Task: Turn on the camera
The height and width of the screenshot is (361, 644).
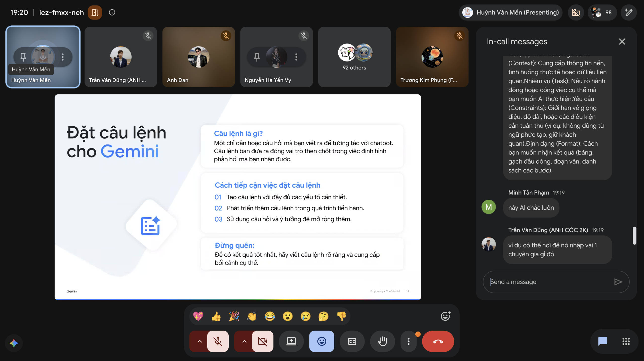Action: (263, 341)
